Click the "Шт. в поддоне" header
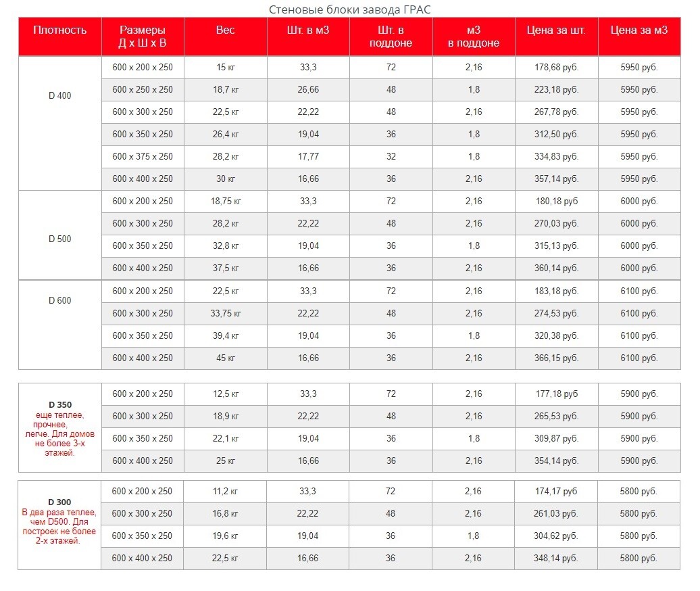The image size is (700, 591). pyautogui.click(x=391, y=37)
